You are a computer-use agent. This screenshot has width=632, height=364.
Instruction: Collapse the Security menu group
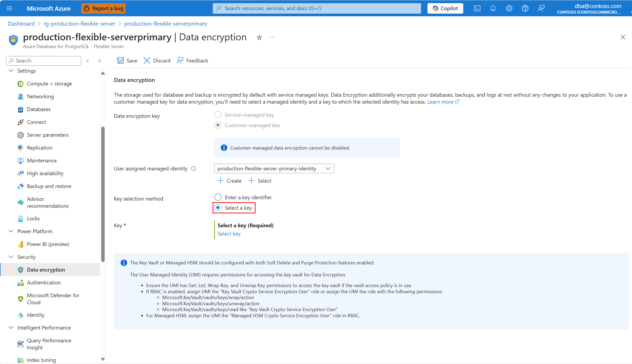click(x=11, y=257)
